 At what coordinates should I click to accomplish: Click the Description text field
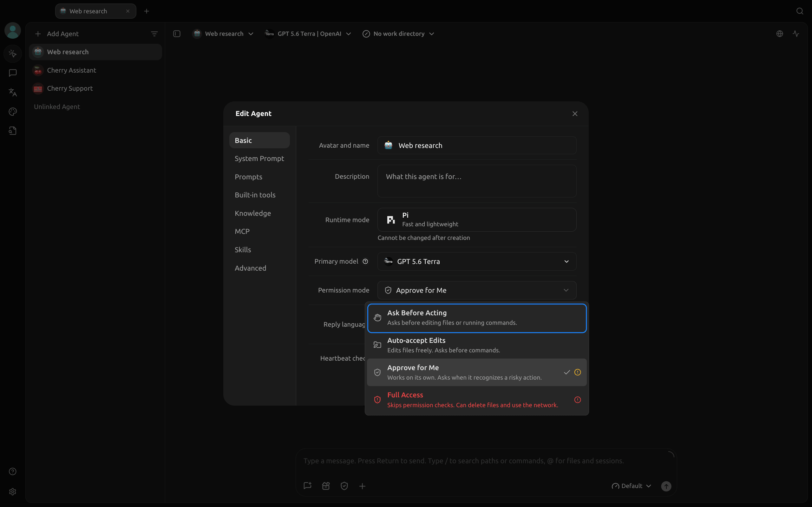pos(477,181)
